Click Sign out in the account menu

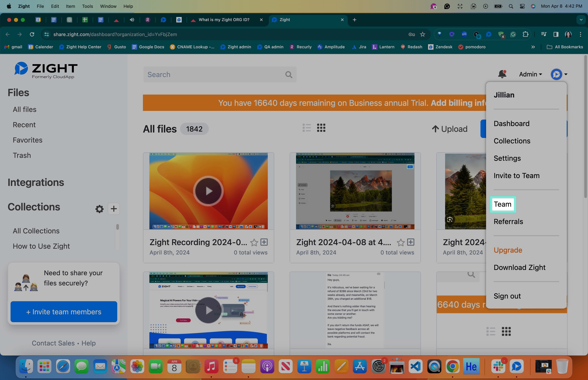(507, 296)
